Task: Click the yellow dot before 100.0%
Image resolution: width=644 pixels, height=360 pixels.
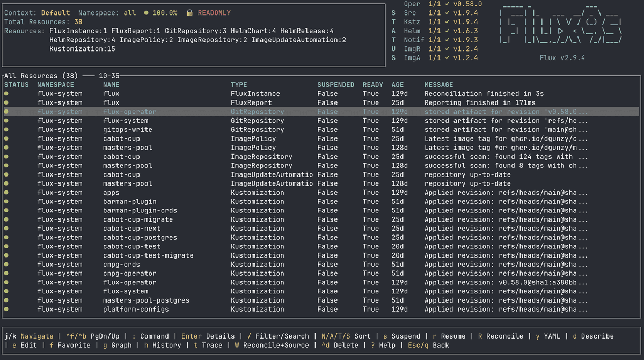Action: 147,13
